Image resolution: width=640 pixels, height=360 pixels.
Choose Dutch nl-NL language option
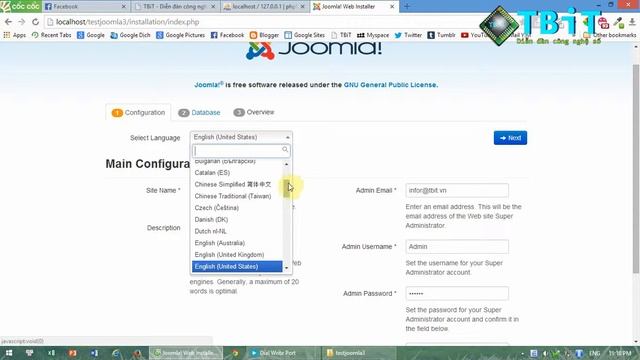(x=237, y=231)
